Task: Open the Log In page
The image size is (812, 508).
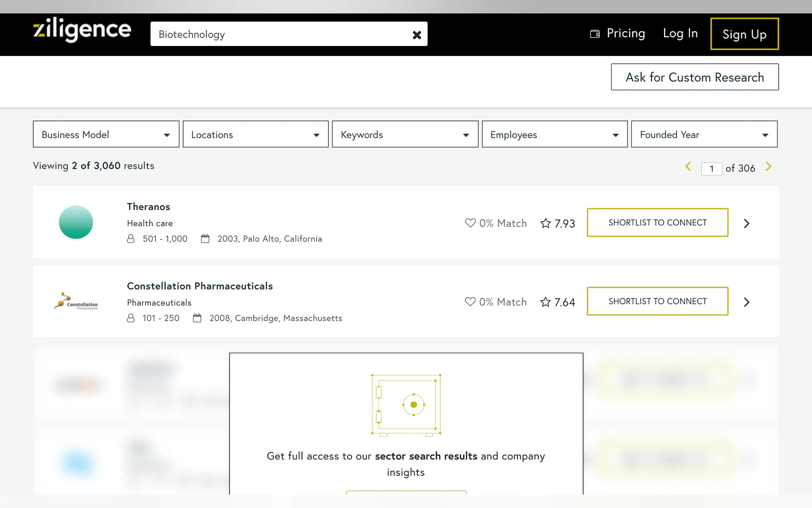Action: pos(680,33)
